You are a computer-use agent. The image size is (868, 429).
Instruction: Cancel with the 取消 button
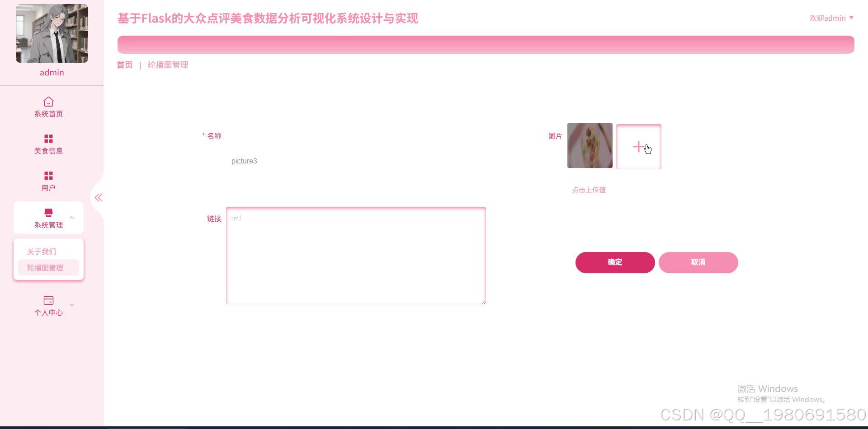tap(698, 262)
